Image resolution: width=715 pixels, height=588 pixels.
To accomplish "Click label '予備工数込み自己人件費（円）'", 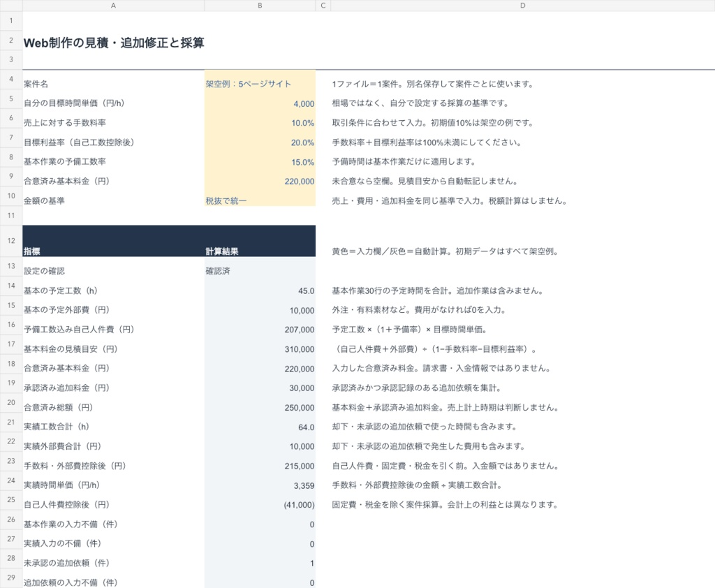I will click(x=79, y=330).
